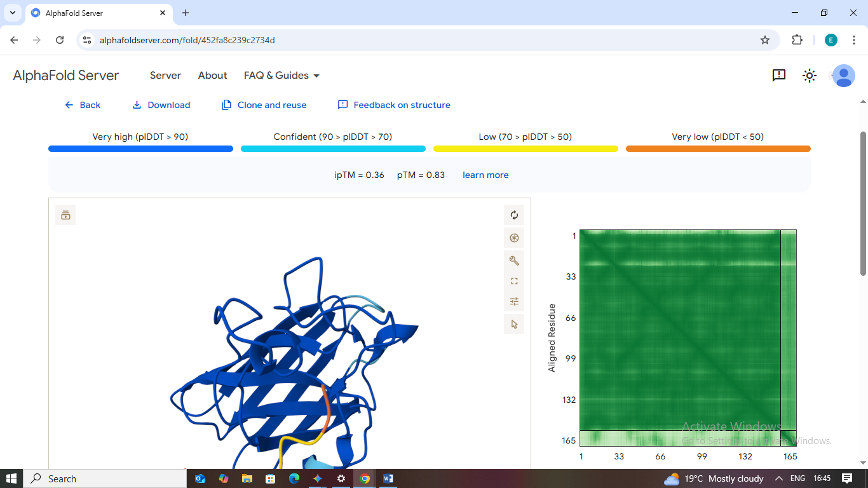868x488 pixels.
Task: View site information icon
Action: (x=88, y=40)
